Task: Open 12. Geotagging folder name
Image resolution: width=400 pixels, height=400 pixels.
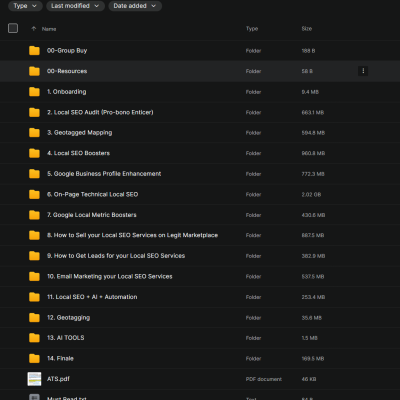Action: tap(68, 318)
